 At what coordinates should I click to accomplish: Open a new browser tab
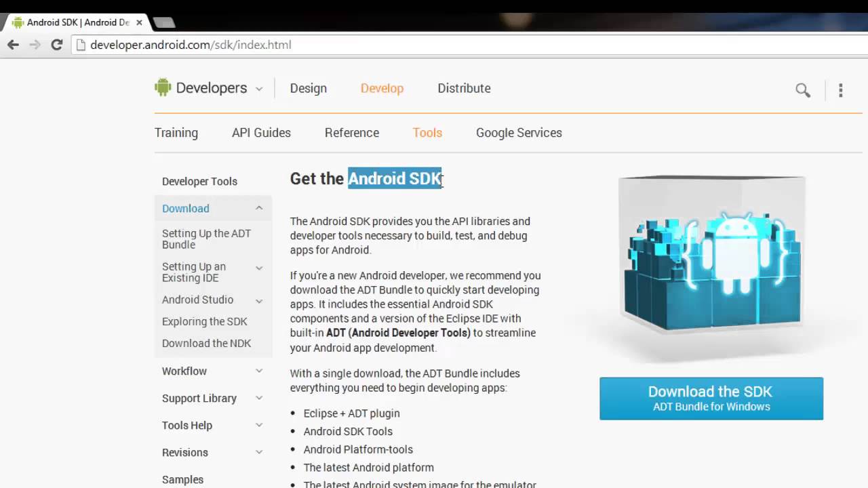click(164, 22)
